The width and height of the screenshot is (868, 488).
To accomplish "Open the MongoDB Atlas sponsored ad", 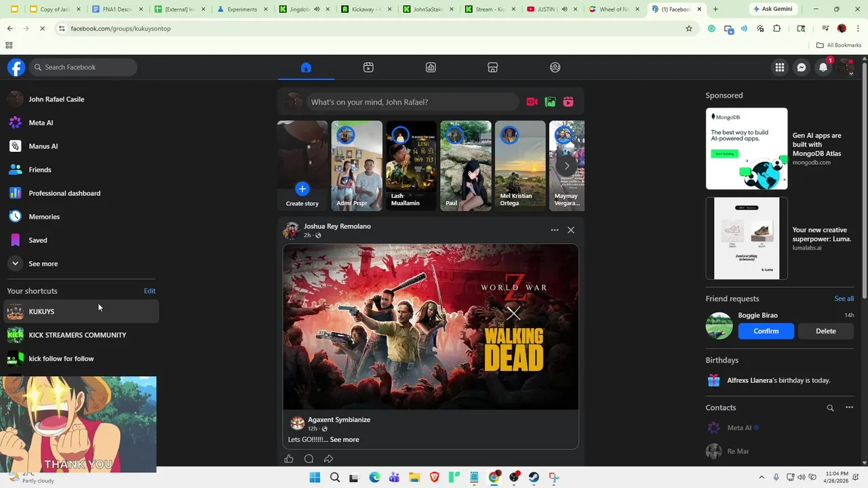I will click(780, 148).
